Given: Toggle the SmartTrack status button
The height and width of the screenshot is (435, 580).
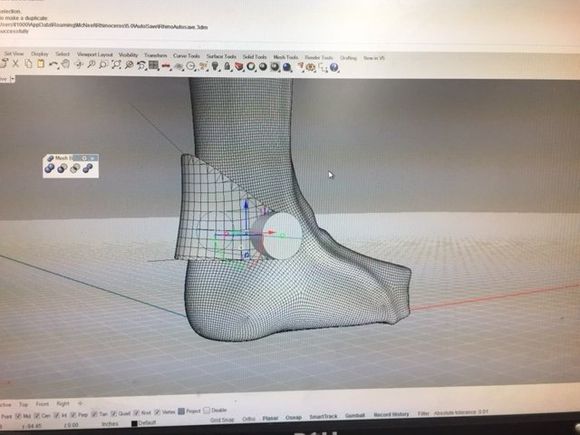Looking at the screenshot, I should pyautogui.click(x=323, y=417).
